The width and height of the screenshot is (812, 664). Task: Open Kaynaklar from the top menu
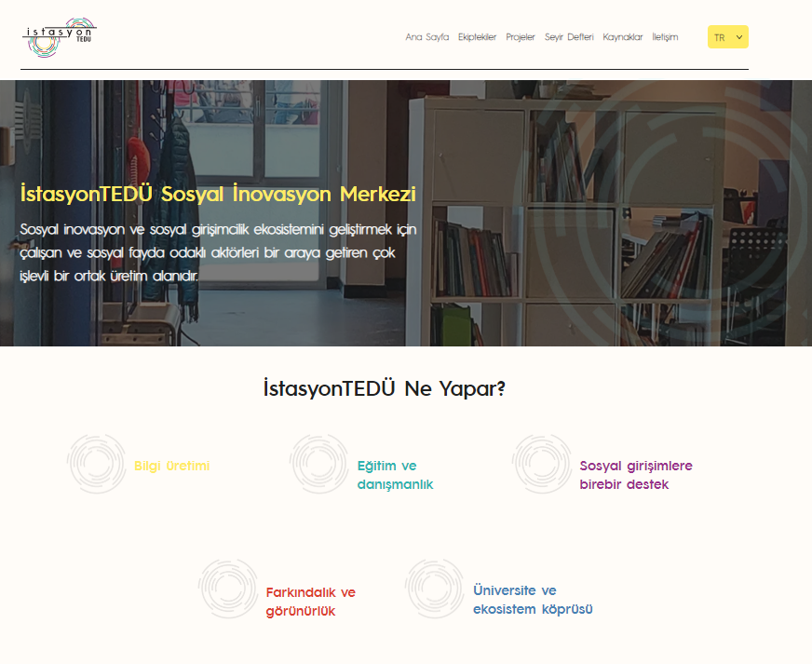tap(622, 37)
